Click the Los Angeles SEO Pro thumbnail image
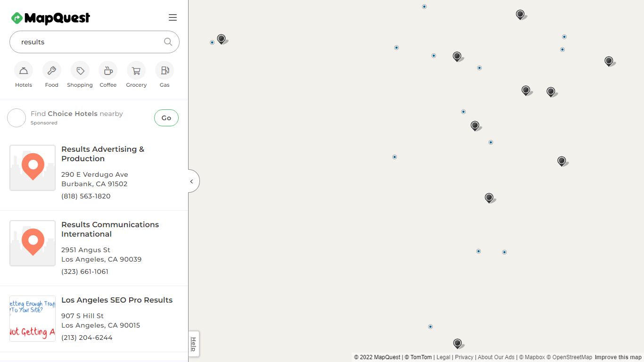 (x=33, y=319)
